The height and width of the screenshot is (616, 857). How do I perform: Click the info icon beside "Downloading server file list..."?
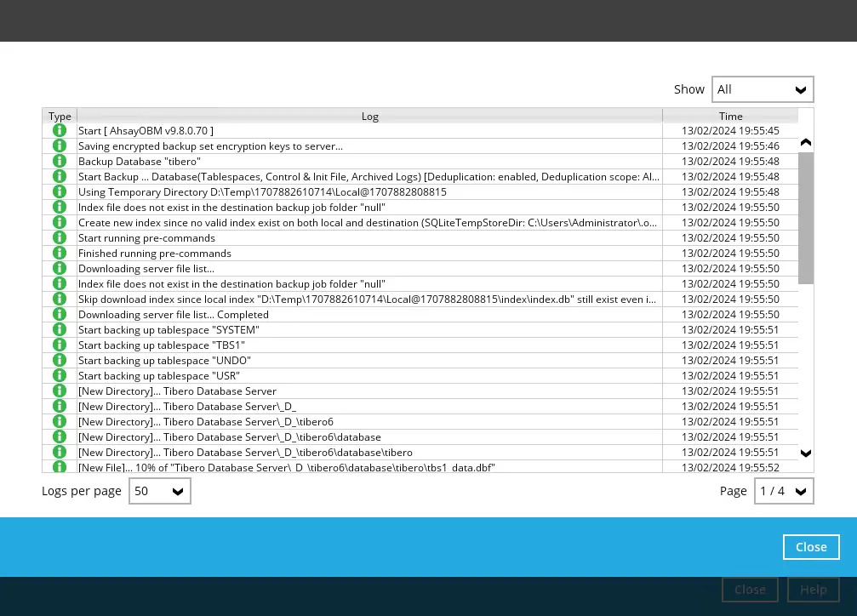tap(59, 268)
